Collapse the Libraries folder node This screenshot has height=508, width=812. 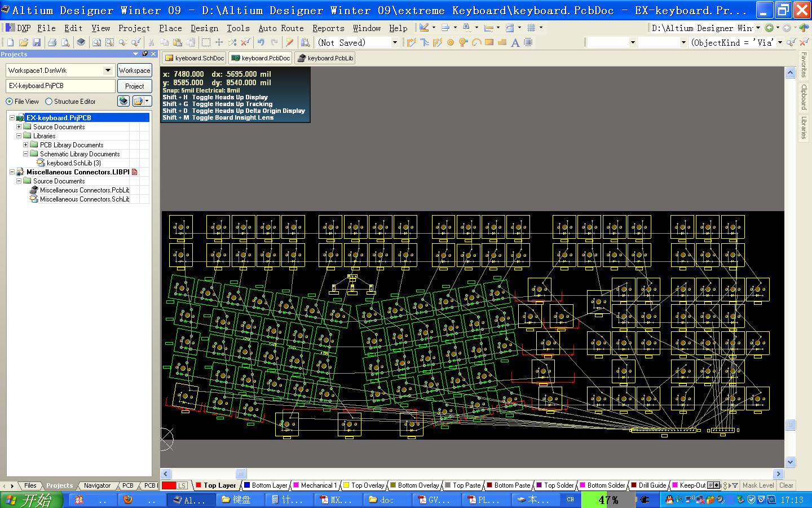tap(19, 136)
